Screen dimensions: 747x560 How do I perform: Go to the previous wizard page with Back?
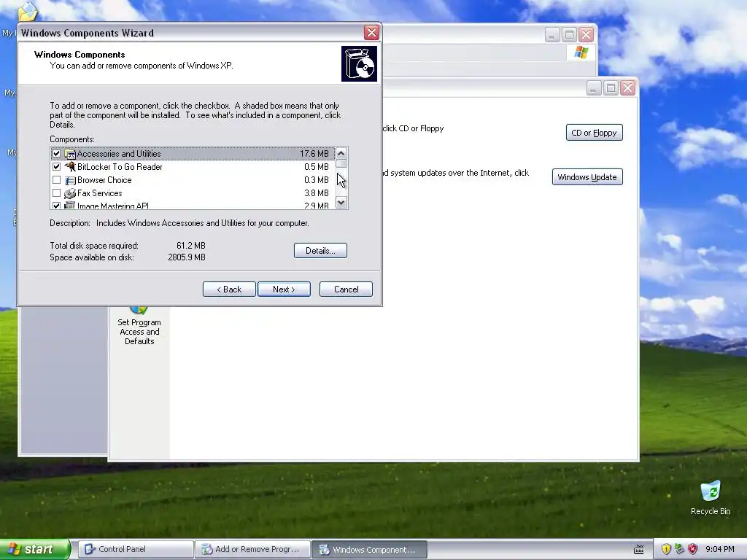tap(229, 289)
